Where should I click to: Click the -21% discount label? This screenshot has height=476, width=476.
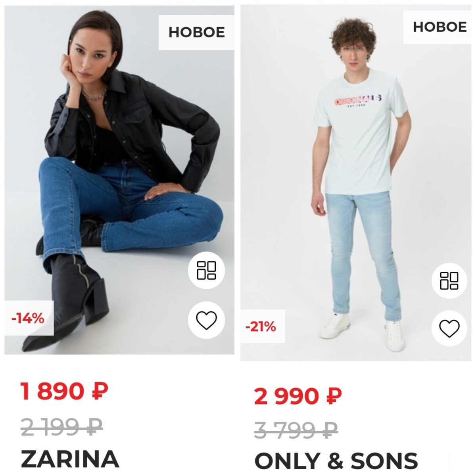point(262,326)
